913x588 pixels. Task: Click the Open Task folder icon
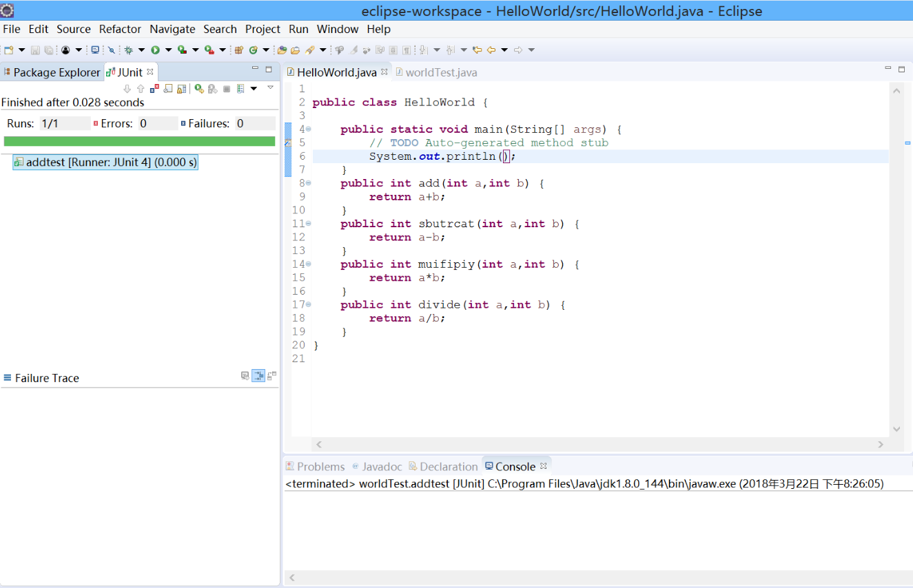pyautogui.click(x=296, y=50)
